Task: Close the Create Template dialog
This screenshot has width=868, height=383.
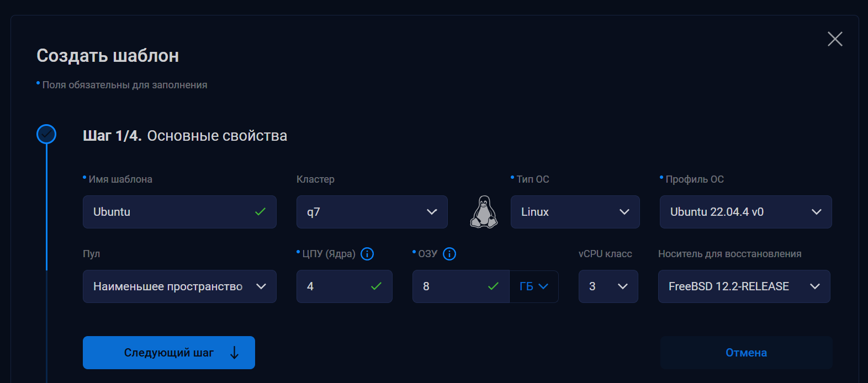Action: pyautogui.click(x=835, y=39)
